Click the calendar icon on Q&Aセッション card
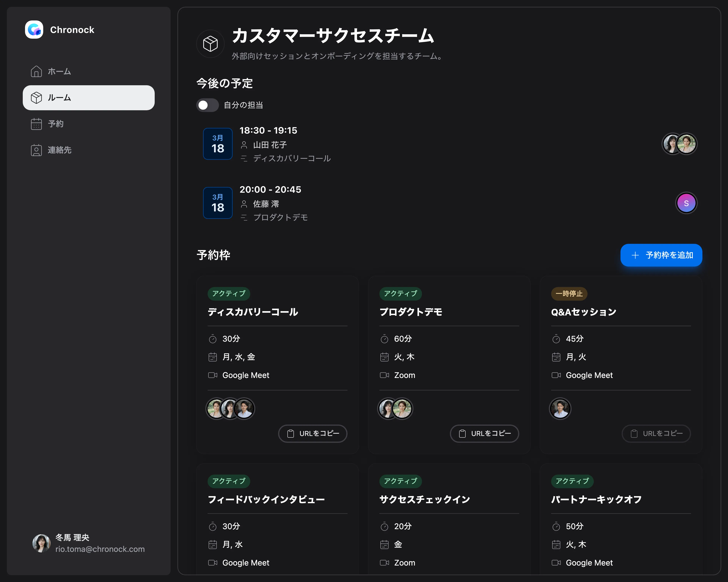 click(556, 357)
